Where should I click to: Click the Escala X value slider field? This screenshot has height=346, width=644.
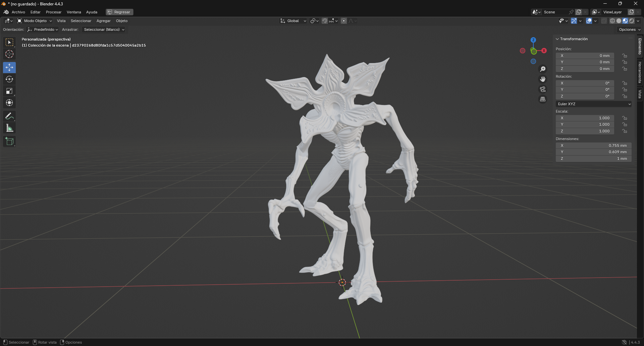tap(585, 118)
